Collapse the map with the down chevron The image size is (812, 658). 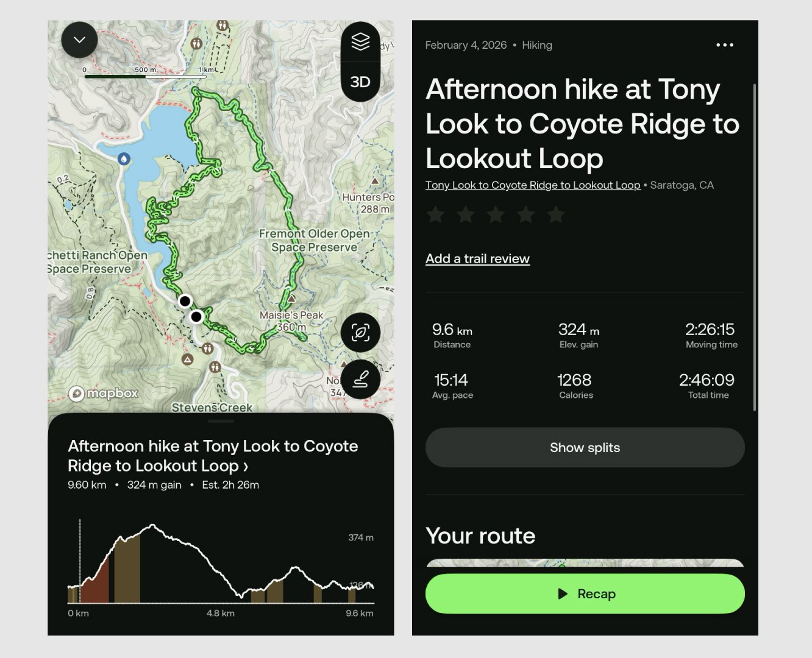[79, 40]
